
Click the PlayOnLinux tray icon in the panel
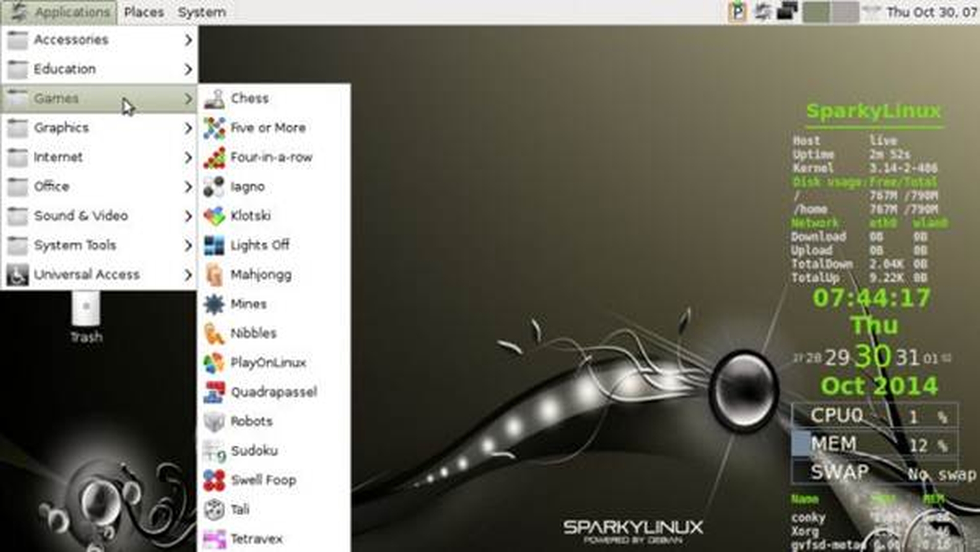tap(738, 12)
